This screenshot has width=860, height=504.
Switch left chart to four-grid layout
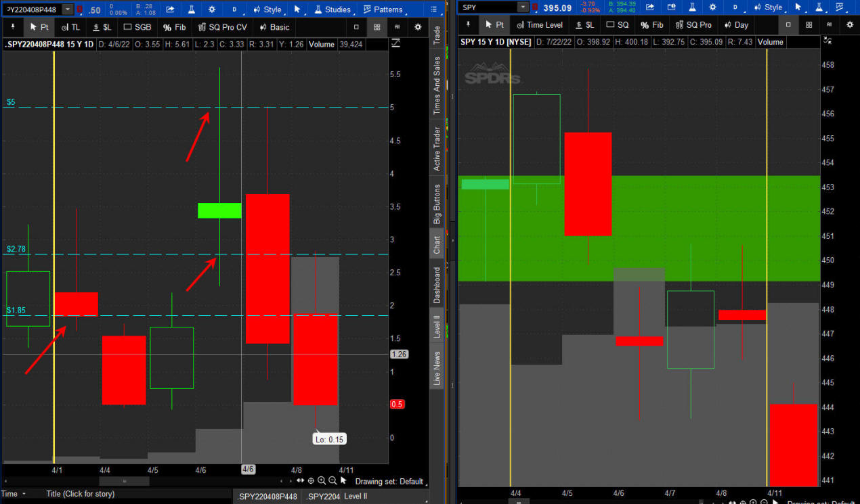(x=377, y=27)
